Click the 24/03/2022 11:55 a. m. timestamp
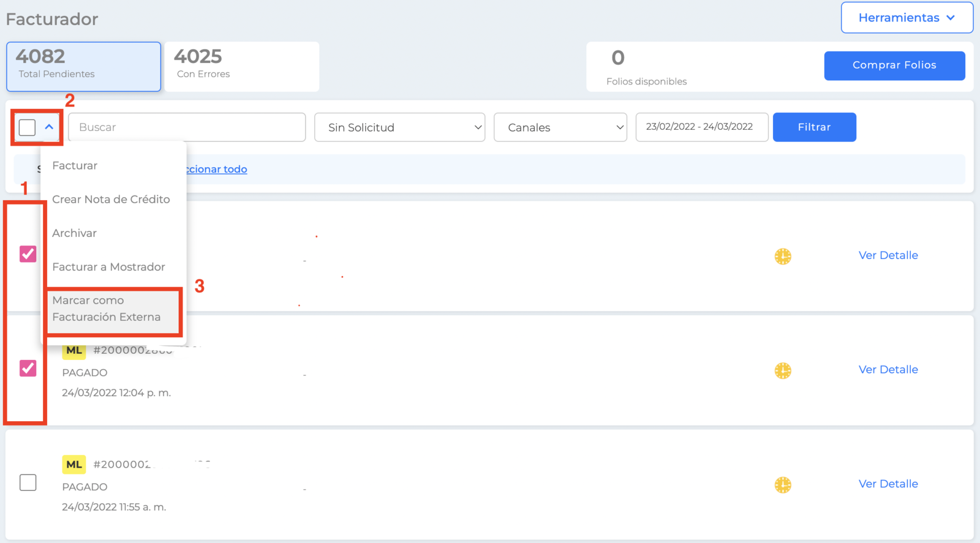The image size is (980, 543). tap(114, 507)
